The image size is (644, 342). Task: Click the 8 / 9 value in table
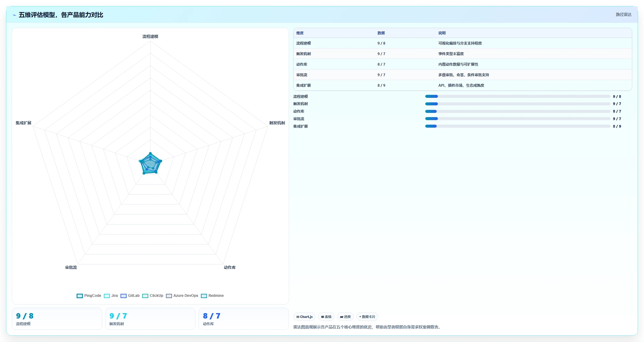(x=381, y=85)
